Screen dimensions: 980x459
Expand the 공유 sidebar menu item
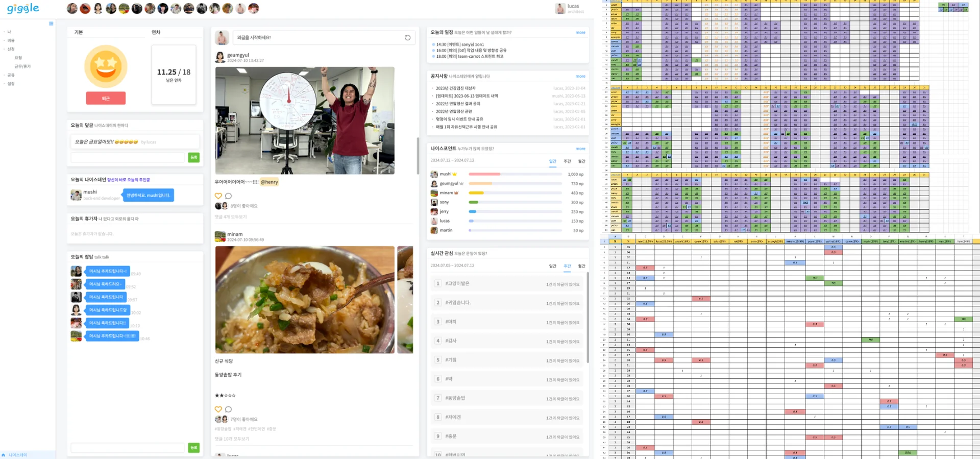(x=11, y=75)
